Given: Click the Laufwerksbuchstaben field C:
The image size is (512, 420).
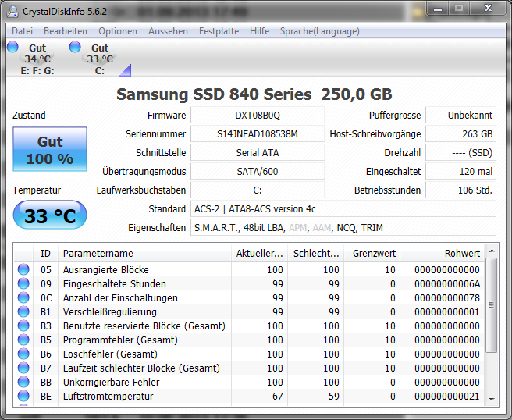Looking at the screenshot, I should [x=258, y=190].
